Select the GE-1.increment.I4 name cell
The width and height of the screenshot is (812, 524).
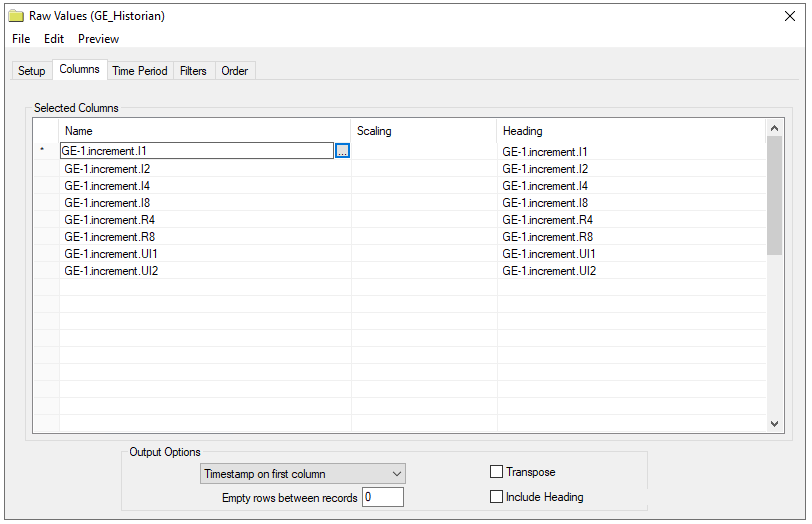pos(205,186)
